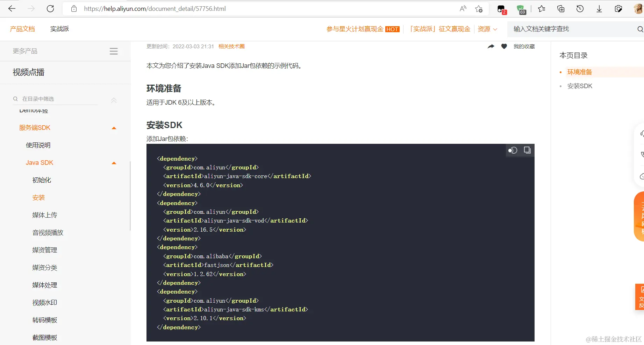Viewport: 644px width, 345px height.
Task: Open browser History icon
Action: (x=580, y=9)
